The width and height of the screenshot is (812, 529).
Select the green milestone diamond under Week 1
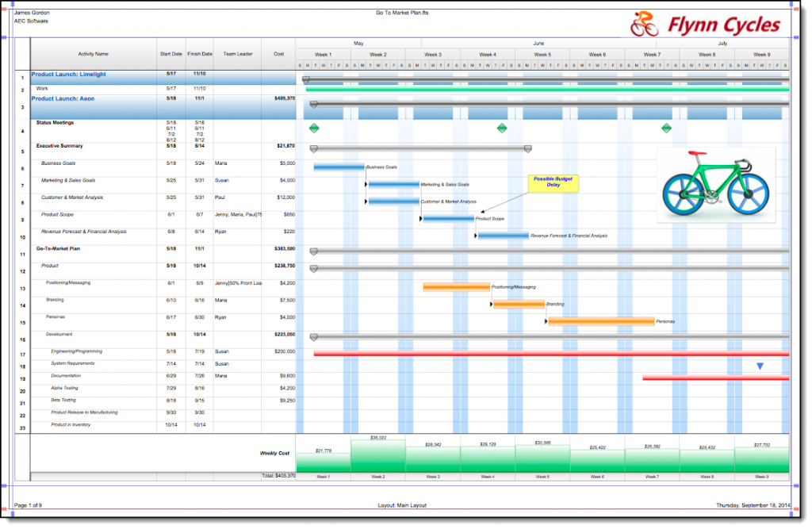(314, 128)
